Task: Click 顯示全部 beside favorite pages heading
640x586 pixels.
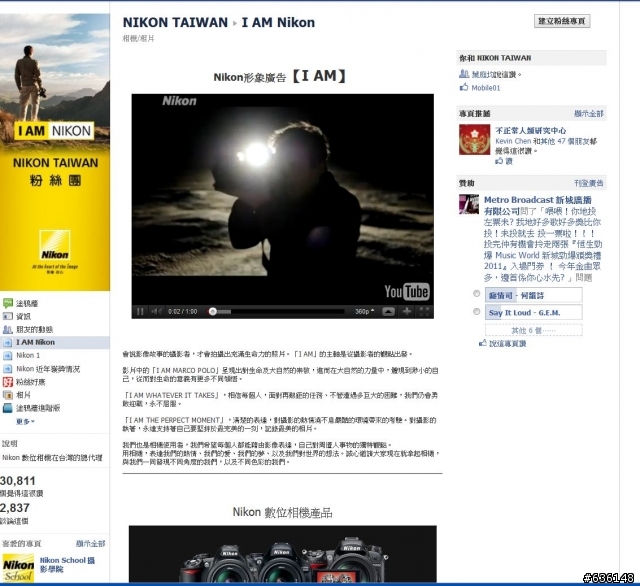Action: pyautogui.click(x=91, y=544)
